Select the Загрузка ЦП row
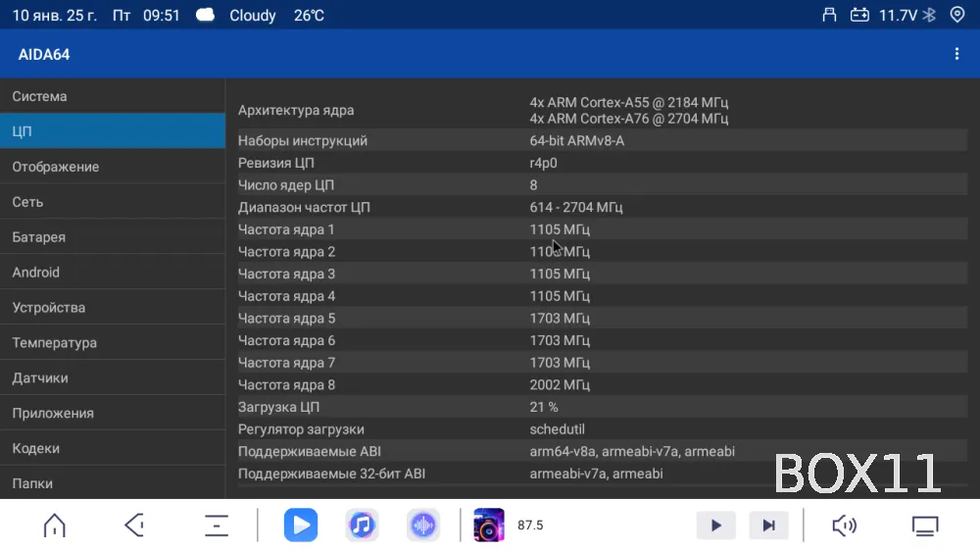 tap(603, 407)
